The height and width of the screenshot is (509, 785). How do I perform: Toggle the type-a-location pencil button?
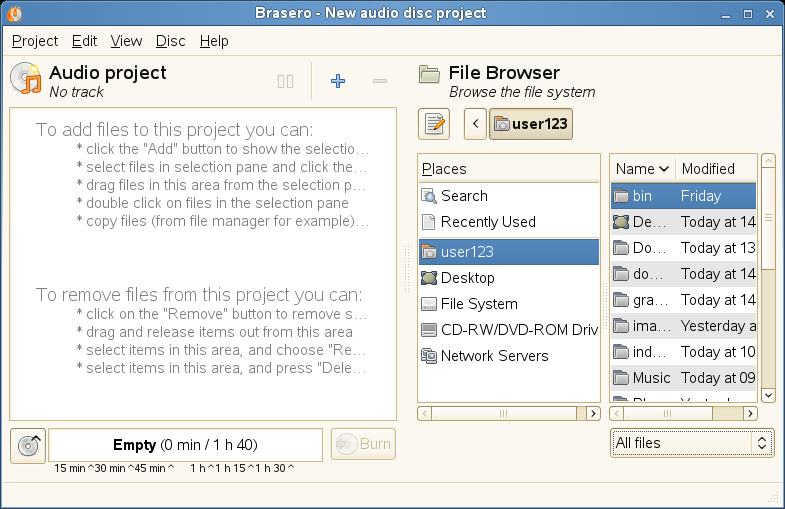(x=434, y=124)
